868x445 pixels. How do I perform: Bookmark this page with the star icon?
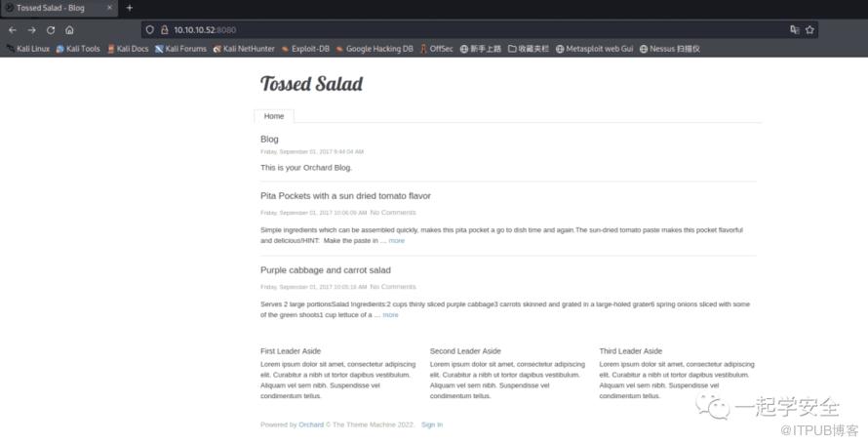click(809, 30)
